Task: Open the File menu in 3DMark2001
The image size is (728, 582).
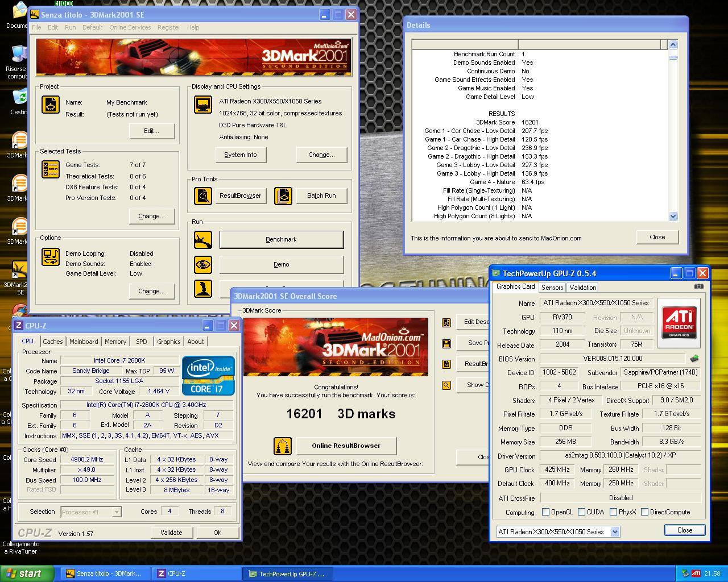Action: pos(36,27)
